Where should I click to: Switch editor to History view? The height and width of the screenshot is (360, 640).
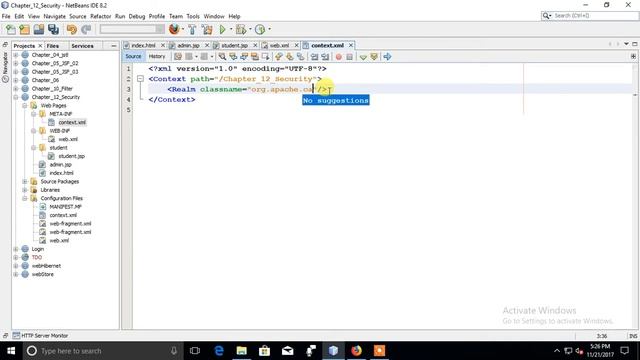coord(157,56)
